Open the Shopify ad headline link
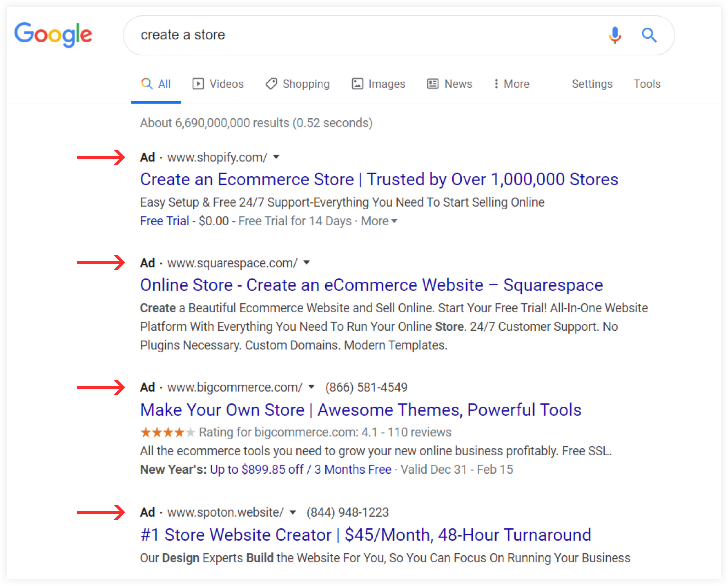Viewport: 728px width, 586px height. coord(379,179)
